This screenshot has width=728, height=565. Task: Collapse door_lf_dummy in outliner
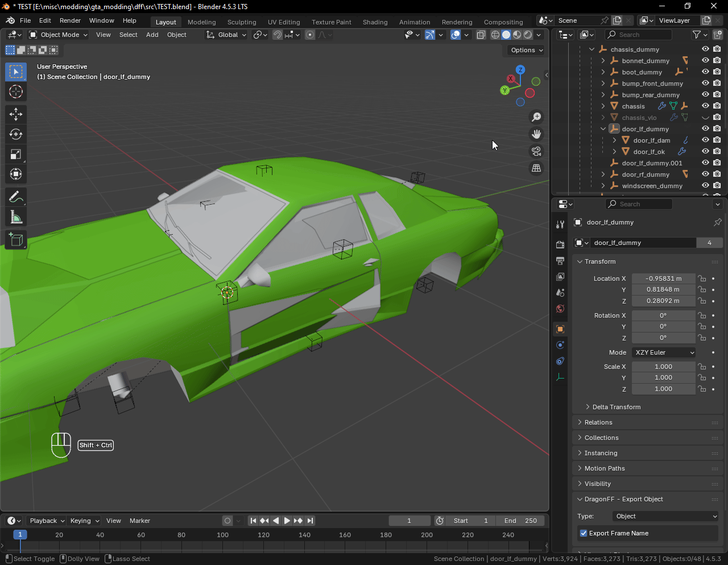pos(603,129)
